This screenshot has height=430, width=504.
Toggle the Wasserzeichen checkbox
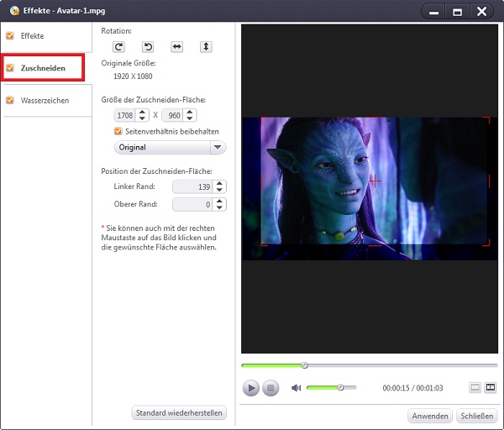coord(10,100)
